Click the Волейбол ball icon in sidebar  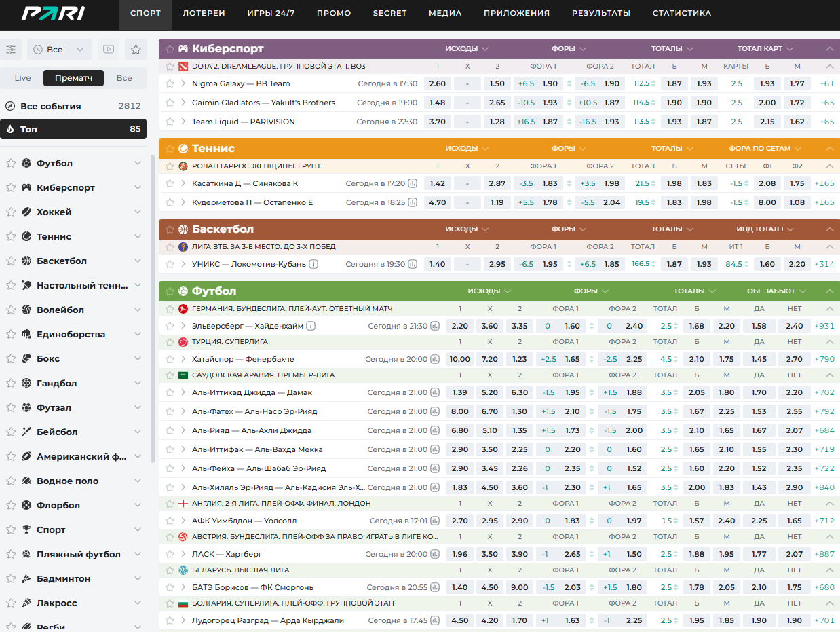pos(26,310)
